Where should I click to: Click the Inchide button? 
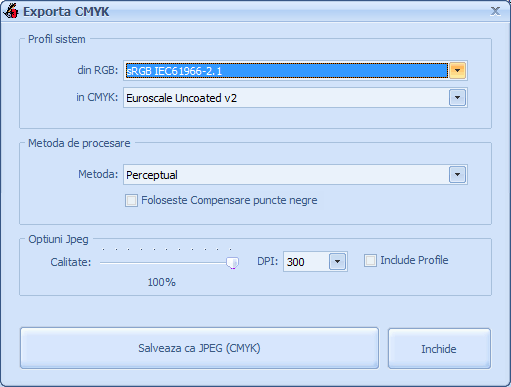[x=439, y=349]
